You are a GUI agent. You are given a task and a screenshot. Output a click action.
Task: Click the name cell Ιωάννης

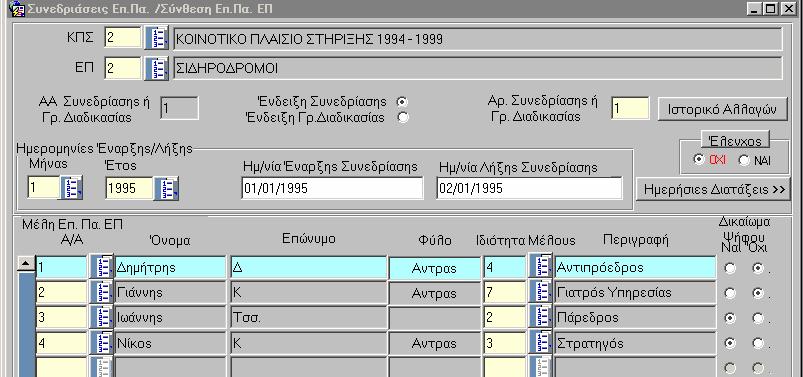tap(170, 317)
